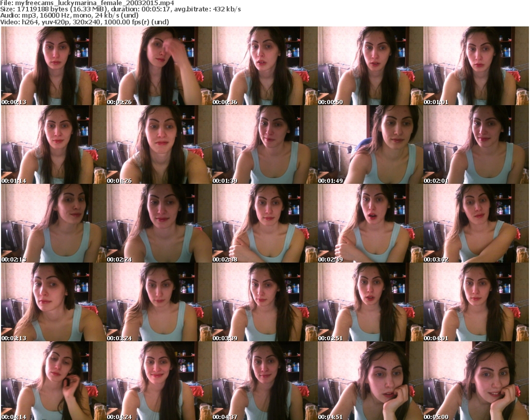Screen dimensions: 530x420
Task: Select the thumbnail at 00:04:24
Action: tap(159, 381)
